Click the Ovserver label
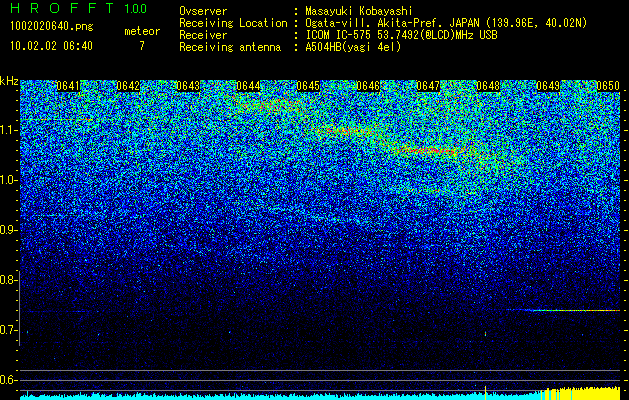Image resolution: width=629 pixels, height=400 pixels. (203, 11)
